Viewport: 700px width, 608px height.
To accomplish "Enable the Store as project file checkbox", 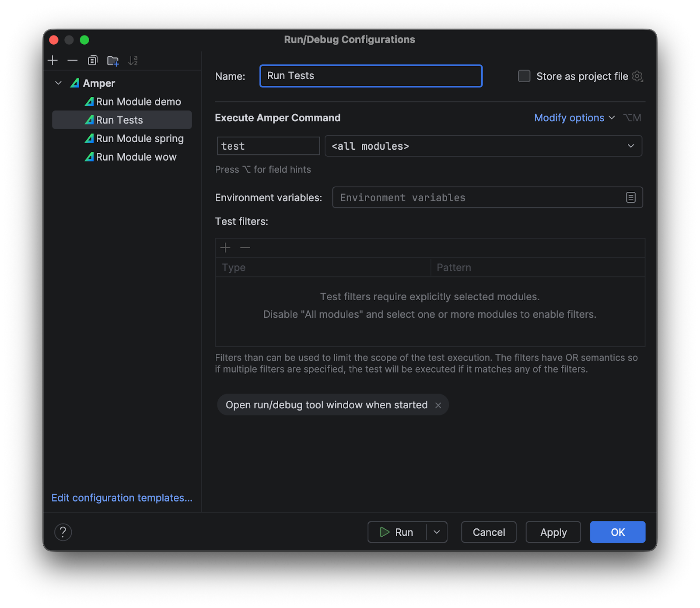I will (524, 76).
